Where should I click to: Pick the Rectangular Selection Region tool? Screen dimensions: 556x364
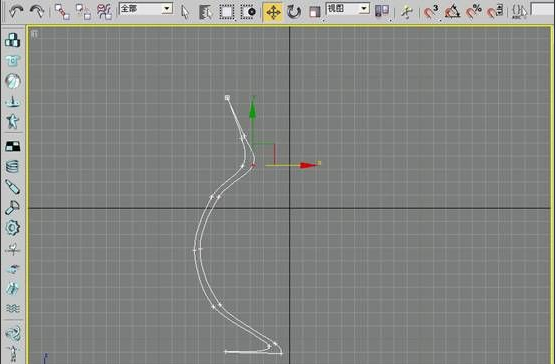[227, 12]
